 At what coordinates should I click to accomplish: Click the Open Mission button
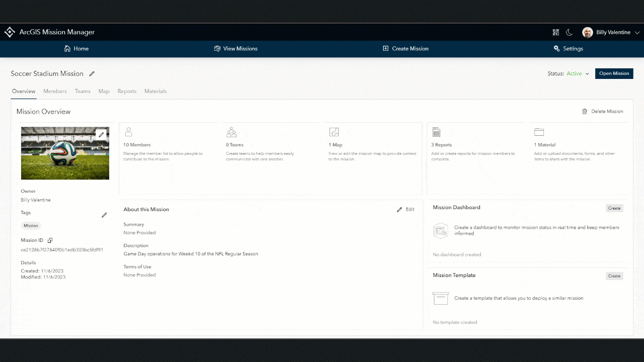click(x=614, y=73)
